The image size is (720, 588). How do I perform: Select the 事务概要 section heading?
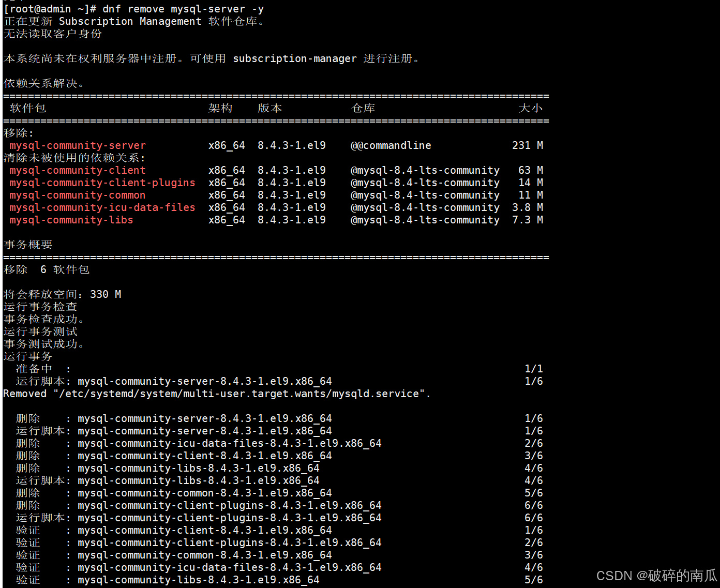pyautogui.click(x=27, y=245)
